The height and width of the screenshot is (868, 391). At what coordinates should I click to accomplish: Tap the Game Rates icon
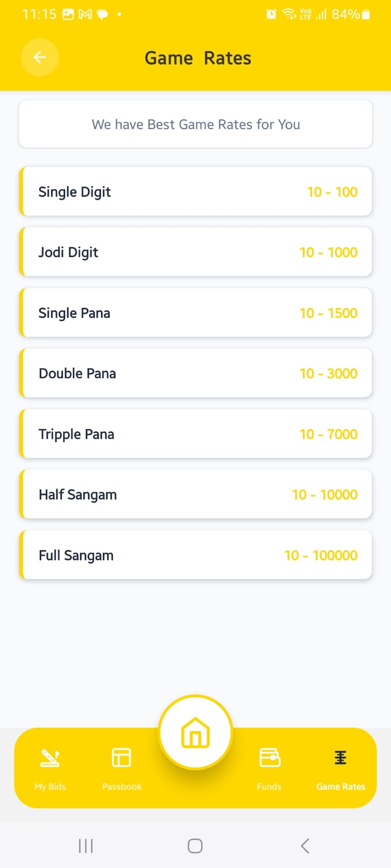click(x=340, y=757)
